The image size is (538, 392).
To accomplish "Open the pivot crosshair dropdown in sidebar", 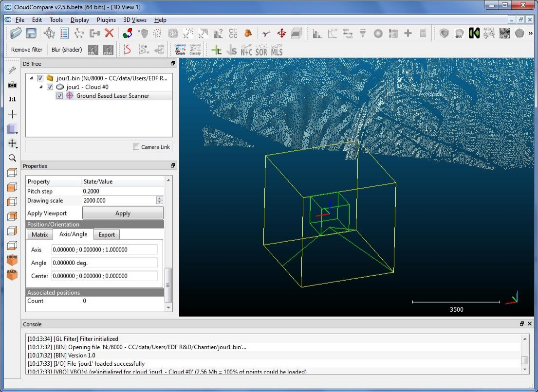I will (12, 143).
